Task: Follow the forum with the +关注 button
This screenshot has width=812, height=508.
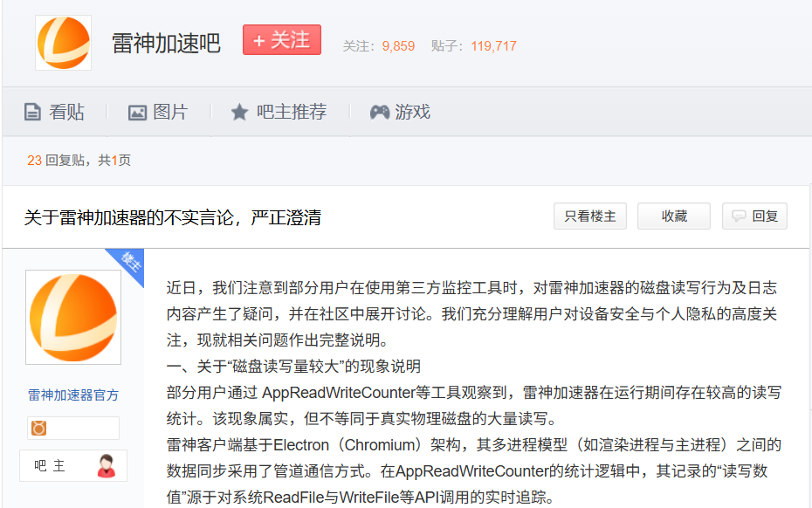Action: tap(281, 40)
